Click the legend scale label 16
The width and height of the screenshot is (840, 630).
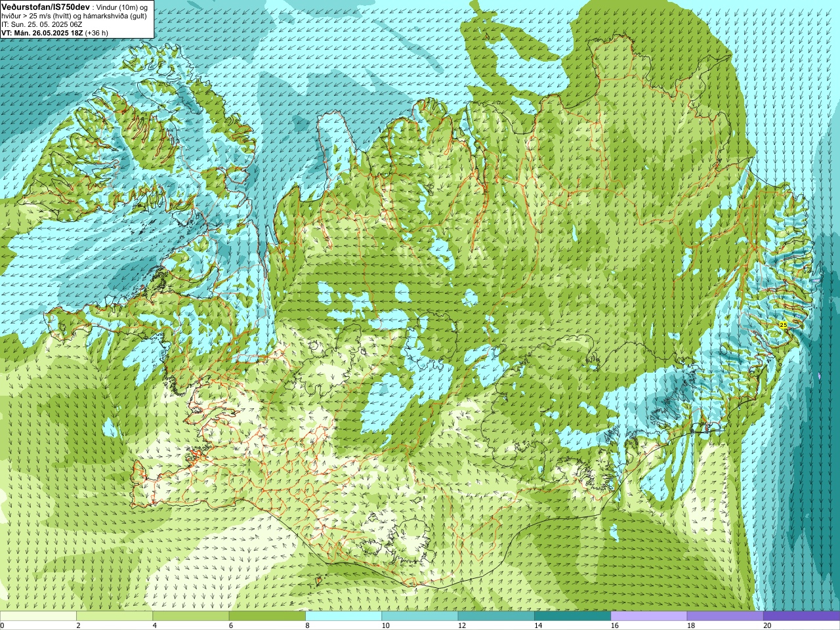tap(614, 625)
